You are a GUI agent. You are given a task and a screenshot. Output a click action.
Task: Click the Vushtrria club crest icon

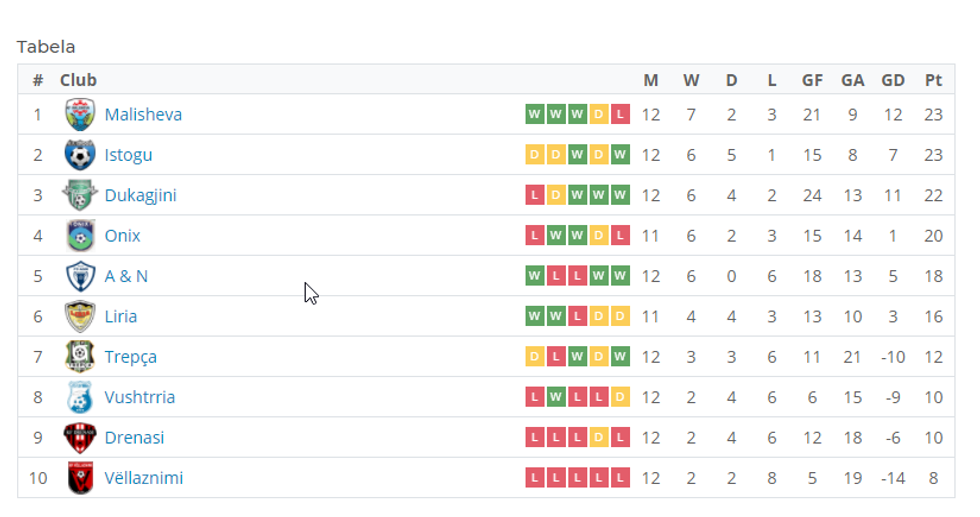tap(80, 397)
